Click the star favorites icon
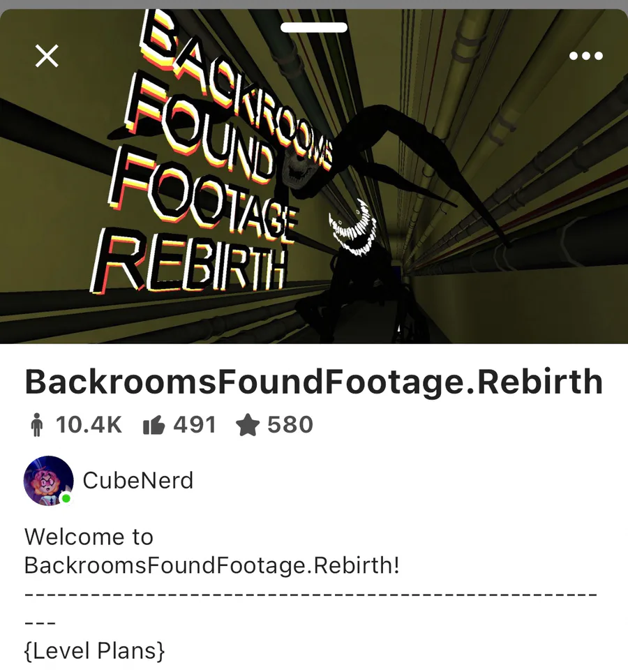The width and height of the screenshot is (628, 672). pyautogui.click(x=248, y=425)
